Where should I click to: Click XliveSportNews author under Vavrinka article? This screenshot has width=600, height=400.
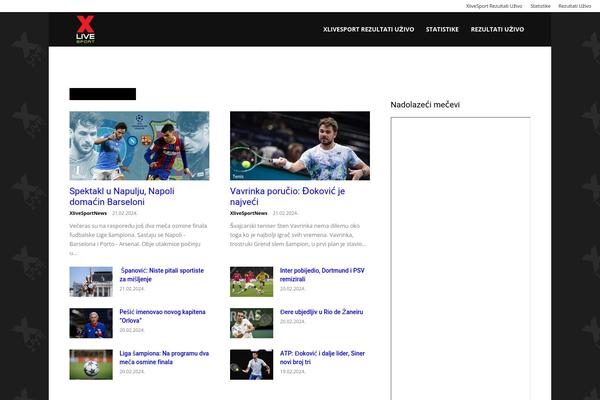248,213
